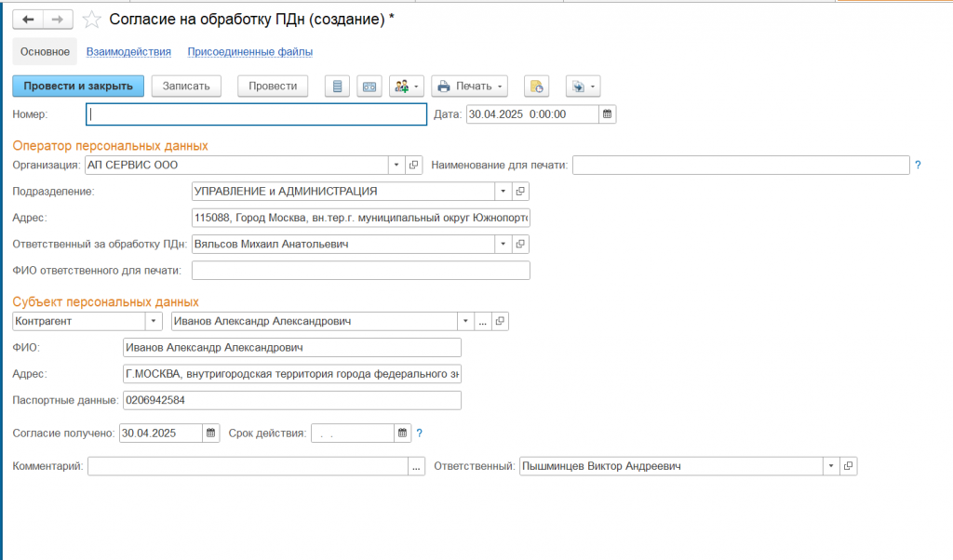This screenshot has height=560, width=953.
Task: Expand the Подразделение dropdown
Action: [x=503, y=191]
